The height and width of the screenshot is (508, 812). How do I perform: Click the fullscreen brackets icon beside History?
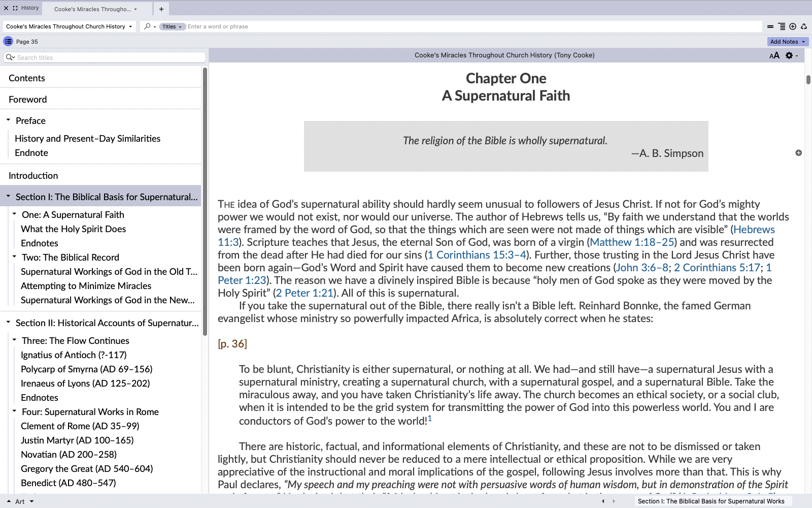coord(15,8)
